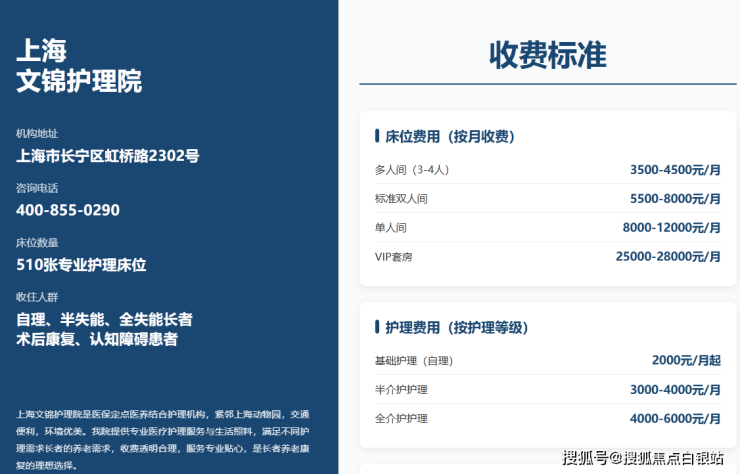Select the 单人间 row label
This screenshot has width=740, height=474.
pos(390,228)
